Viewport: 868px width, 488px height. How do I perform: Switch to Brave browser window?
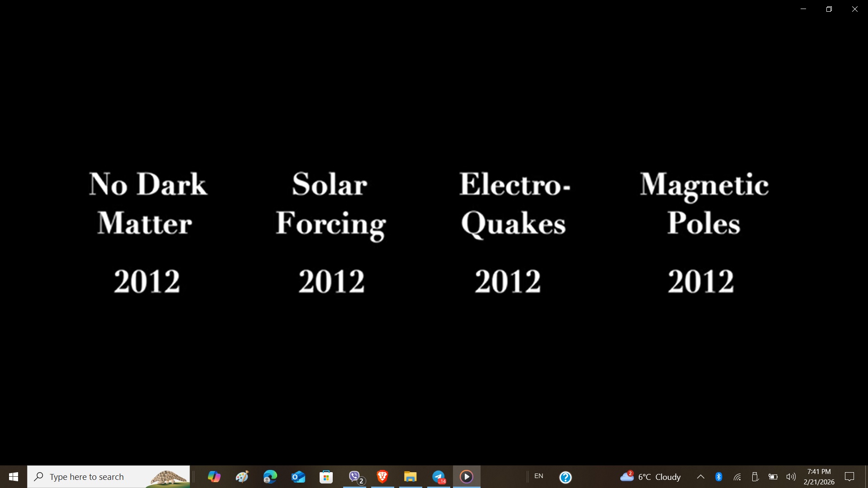click(x=382, y=477)
